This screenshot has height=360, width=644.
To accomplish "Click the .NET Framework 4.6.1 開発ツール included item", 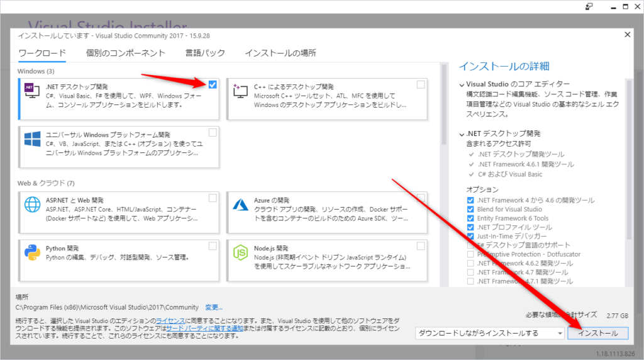I will tap(526, 164).
